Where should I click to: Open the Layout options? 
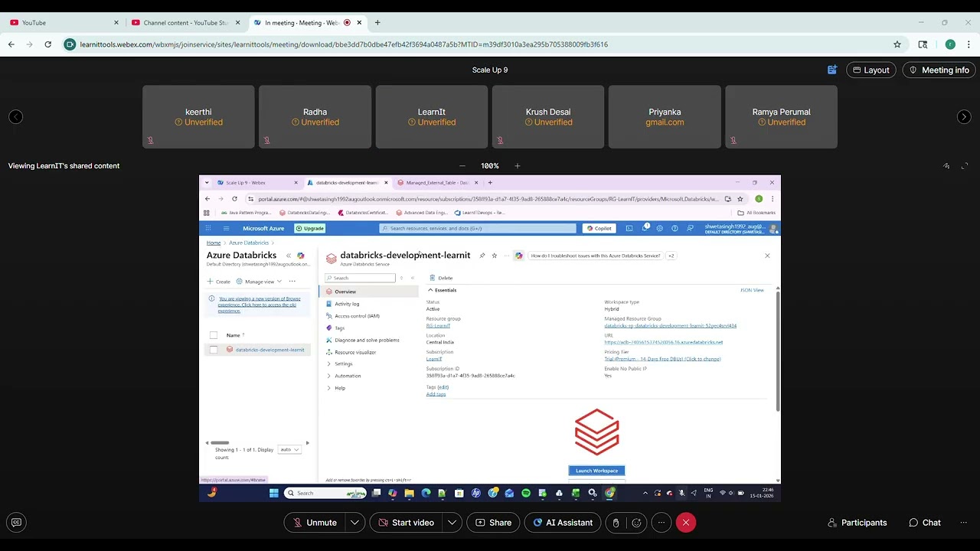point(871,70)
